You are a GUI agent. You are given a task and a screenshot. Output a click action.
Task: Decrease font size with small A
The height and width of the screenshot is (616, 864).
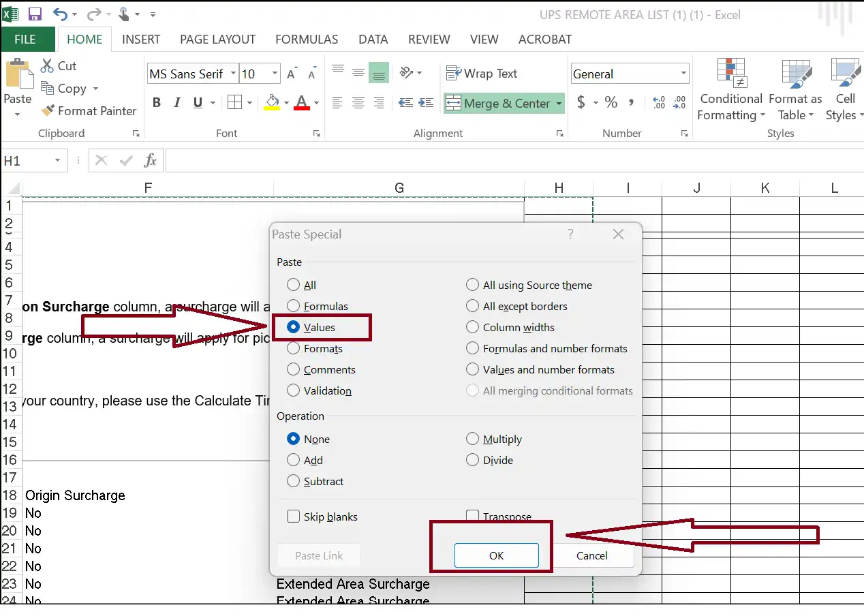coord(312,74)
